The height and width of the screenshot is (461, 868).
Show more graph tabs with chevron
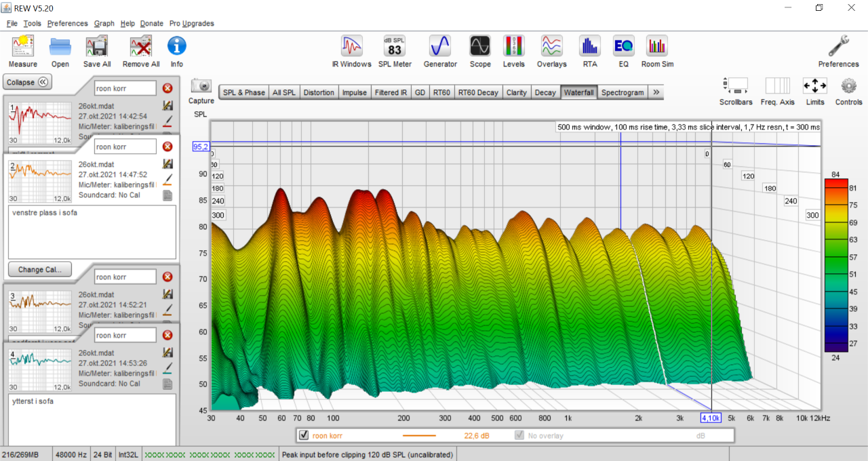656,92
